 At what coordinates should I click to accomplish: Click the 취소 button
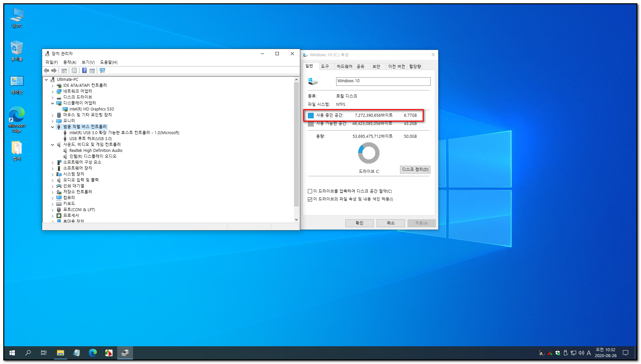point(390,223)
